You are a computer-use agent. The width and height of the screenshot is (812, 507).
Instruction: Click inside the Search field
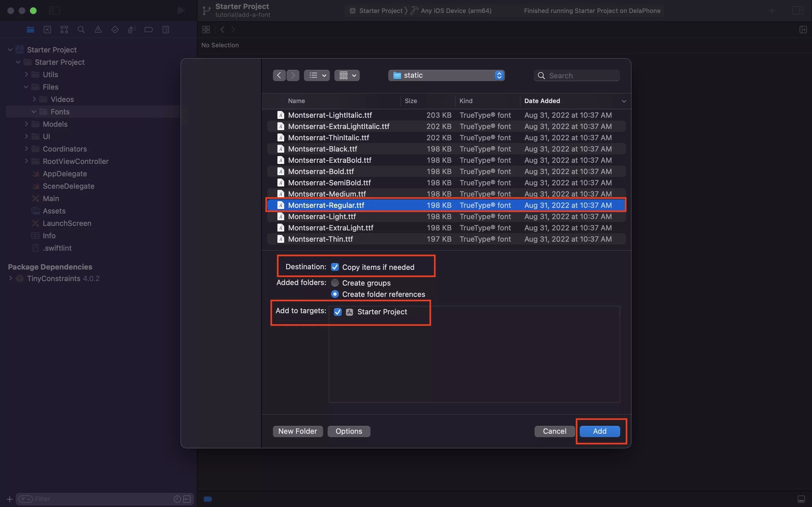tap(577, 75)
